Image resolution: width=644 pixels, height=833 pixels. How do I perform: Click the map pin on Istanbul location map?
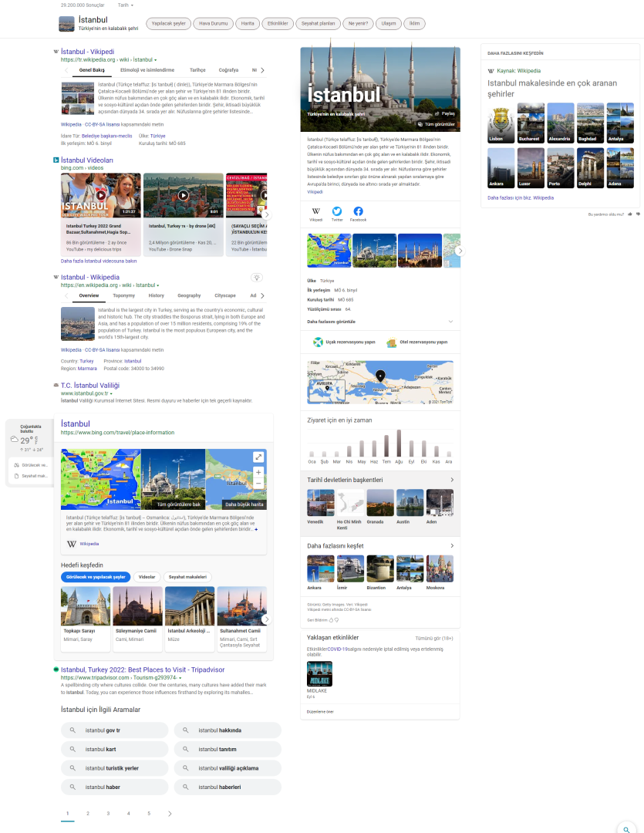(380, 376)
